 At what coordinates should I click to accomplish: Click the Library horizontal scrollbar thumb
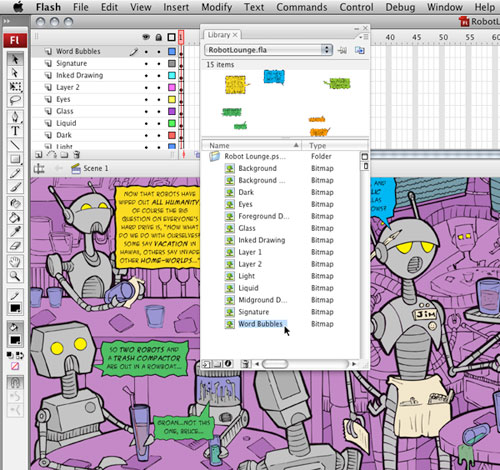(275, 364)
